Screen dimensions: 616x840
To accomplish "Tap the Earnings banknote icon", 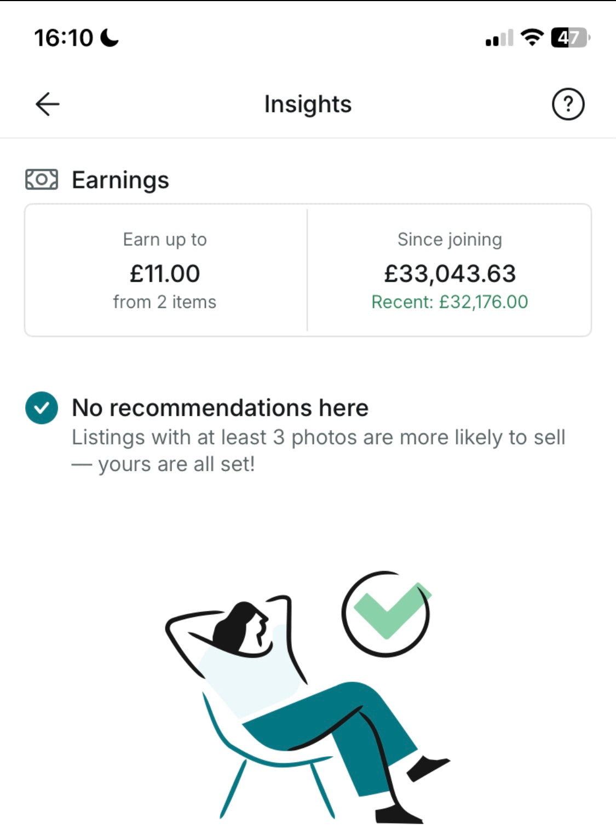I will (42, 180).
